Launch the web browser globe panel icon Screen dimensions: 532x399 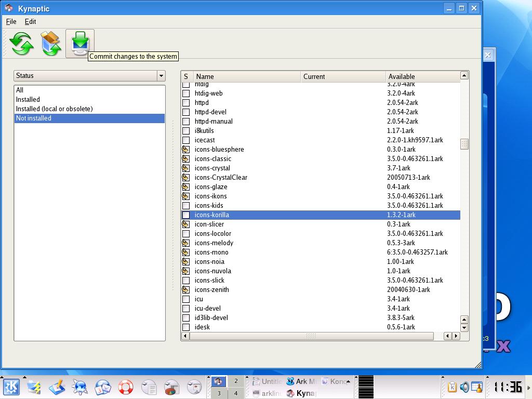tap(79, 387)
